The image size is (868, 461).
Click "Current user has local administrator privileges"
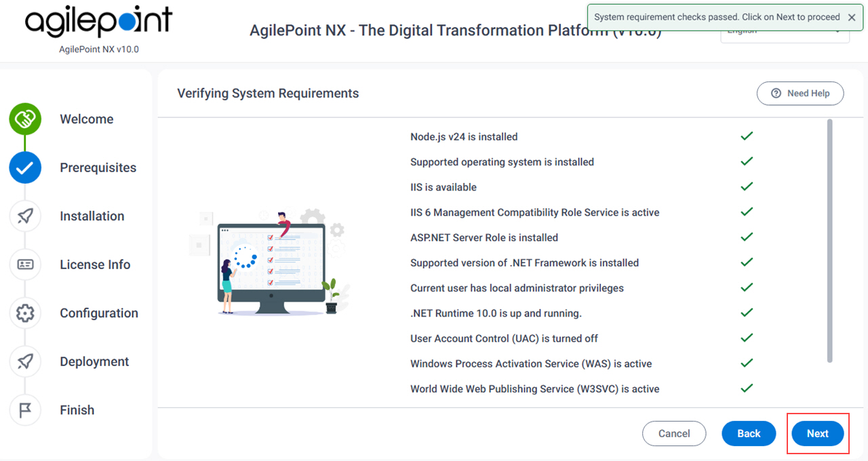click(517, 288)
